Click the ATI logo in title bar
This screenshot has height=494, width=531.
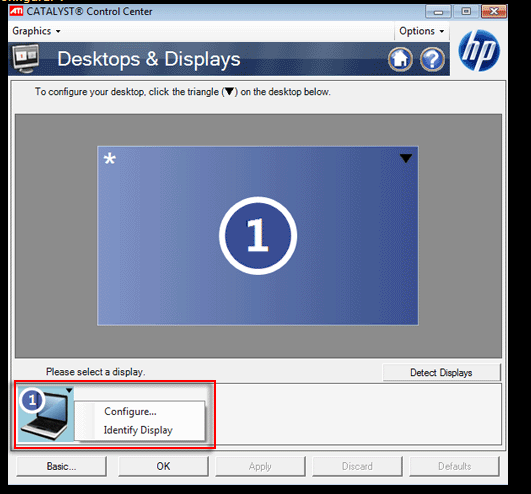click(16, 11)
